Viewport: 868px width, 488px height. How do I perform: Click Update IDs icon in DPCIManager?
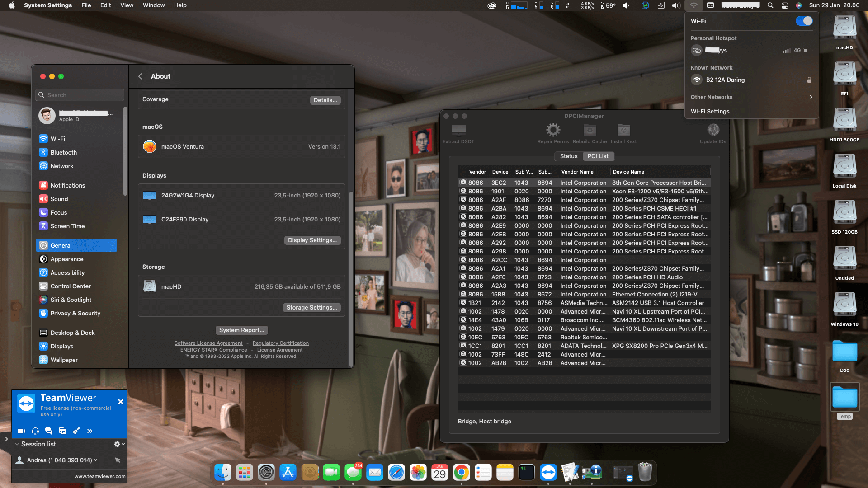(713, 130)
